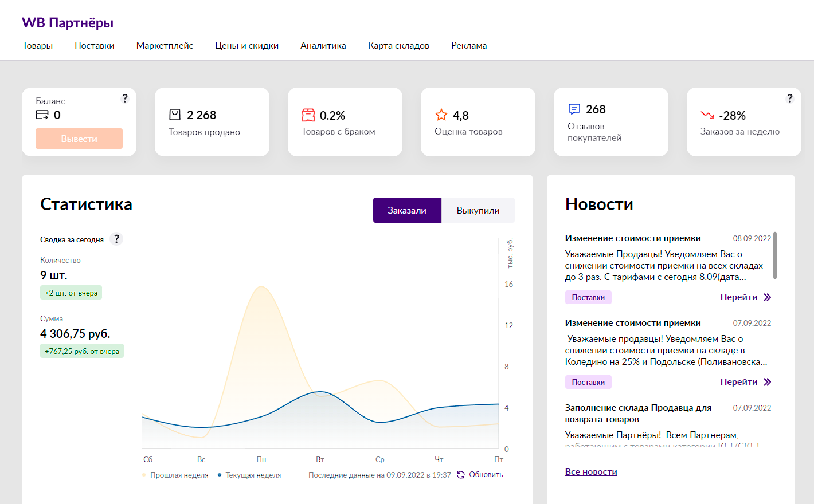Open the Заказов за неделю card
This screenshot has width=814, height=504.
pyautogui.click(x=744, y=122)
